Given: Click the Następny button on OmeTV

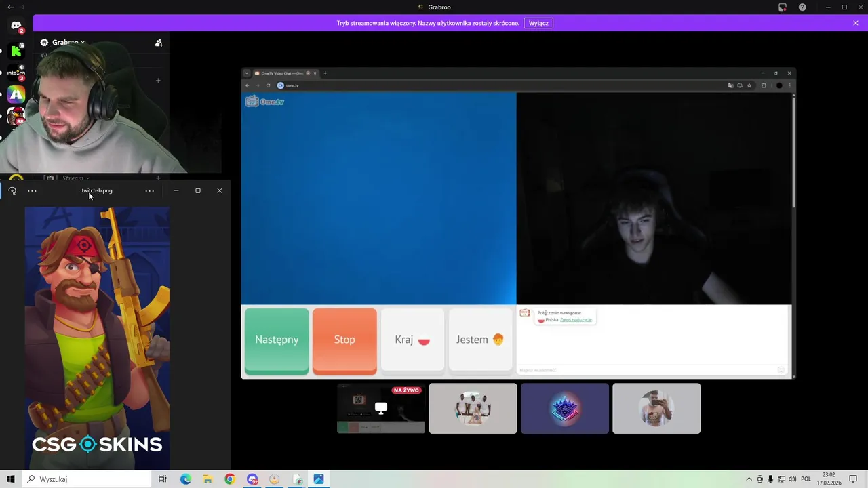Looking at the screenshot, I should pyautogui.click(x=277, y=340).
